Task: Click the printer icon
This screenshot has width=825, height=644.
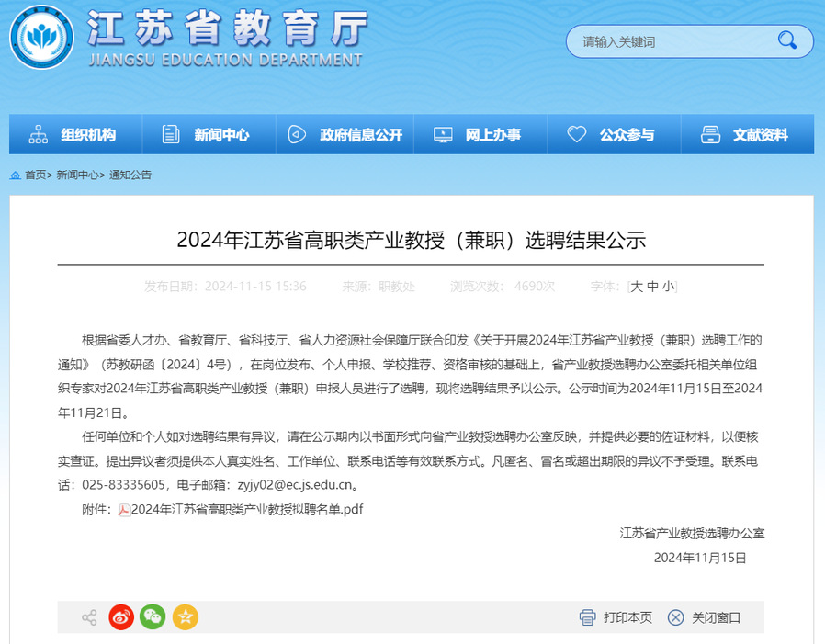Action: point(588,617)
